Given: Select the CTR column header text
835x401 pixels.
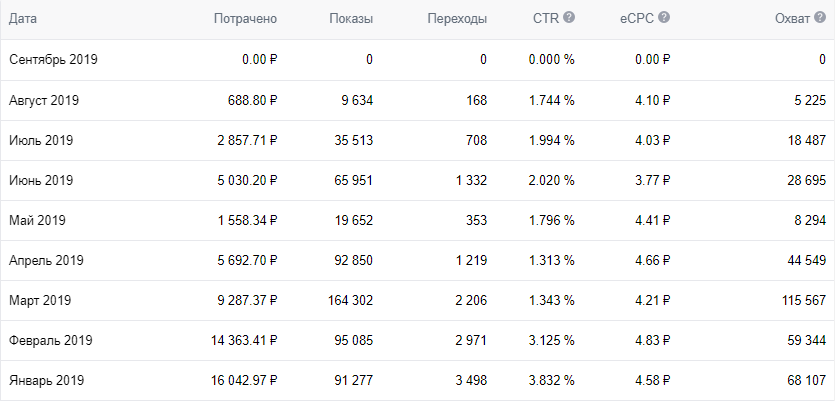Looking at the screenshot, I should pos(546,19).
